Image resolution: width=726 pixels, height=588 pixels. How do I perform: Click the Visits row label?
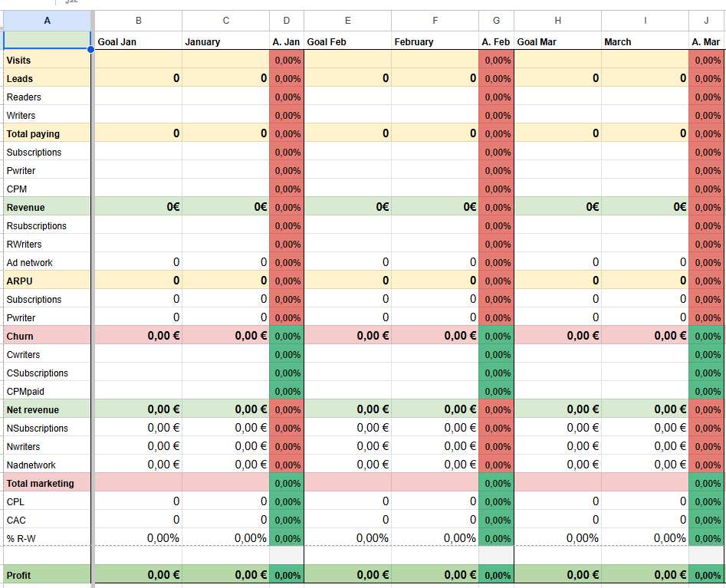(47, 60)
